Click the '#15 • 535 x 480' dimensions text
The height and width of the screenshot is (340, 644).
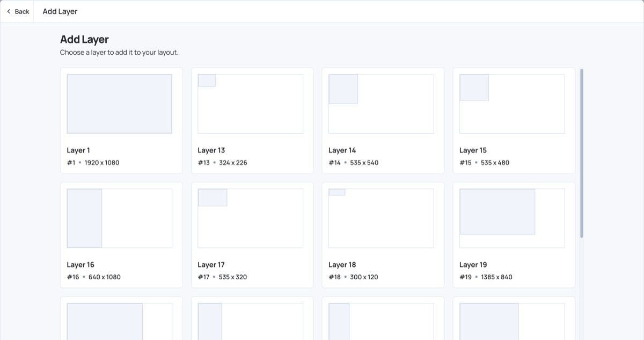click(x=484, y=163)
